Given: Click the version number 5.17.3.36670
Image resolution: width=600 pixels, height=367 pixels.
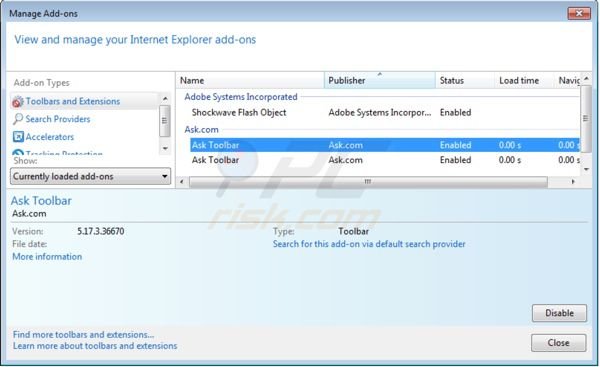Looking at the screenshot, I should tap(101, 231).
